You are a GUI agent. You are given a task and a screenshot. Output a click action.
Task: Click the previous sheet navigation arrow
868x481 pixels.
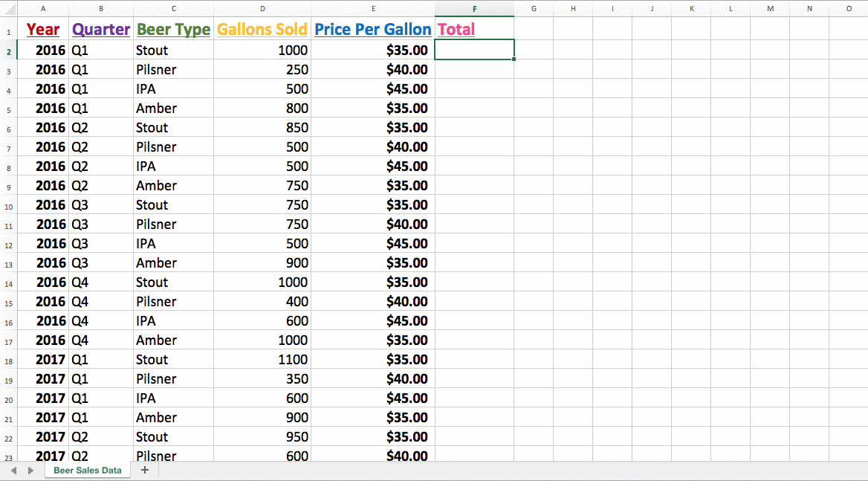[x=13, y=471]
